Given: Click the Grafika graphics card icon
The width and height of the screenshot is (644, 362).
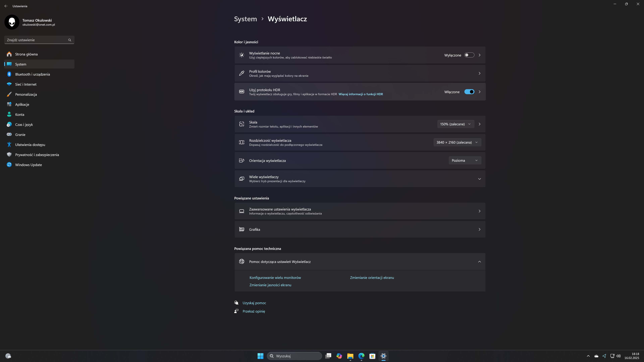Looking at the screenshot, I should pyautogui.click(x=241, y=229).
